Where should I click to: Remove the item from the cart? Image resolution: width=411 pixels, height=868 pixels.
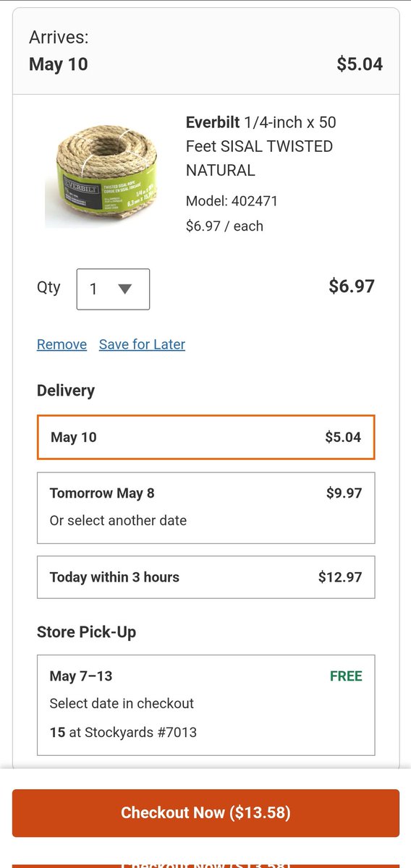click(62, 344)
